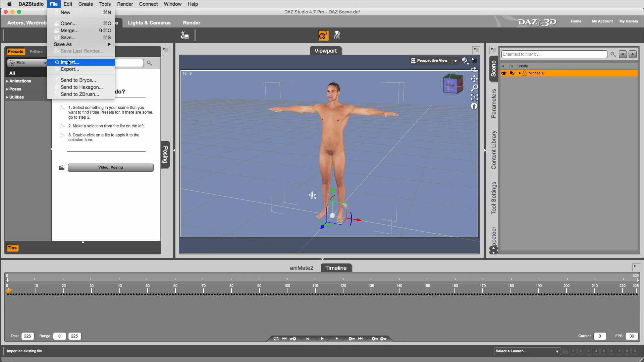Open the Viewport options menu icon
644x362 pixels.
pyautogui.click(x=474, y=60)
